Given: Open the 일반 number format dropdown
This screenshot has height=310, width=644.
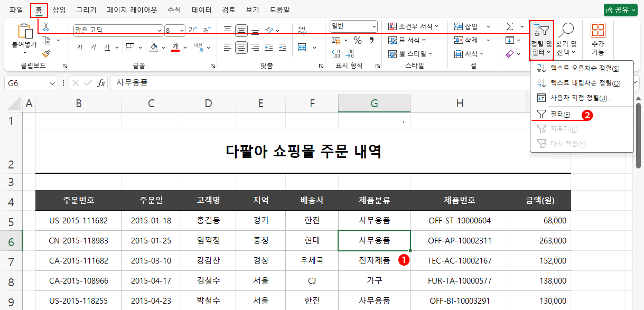Looking at the screenshot, I should pos(375,26).
